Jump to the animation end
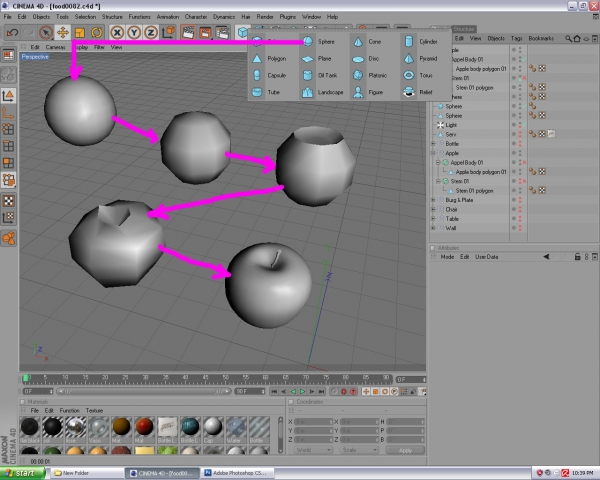Image resolution: width=600 pixels, height=480 pixels. click(321, 391)
